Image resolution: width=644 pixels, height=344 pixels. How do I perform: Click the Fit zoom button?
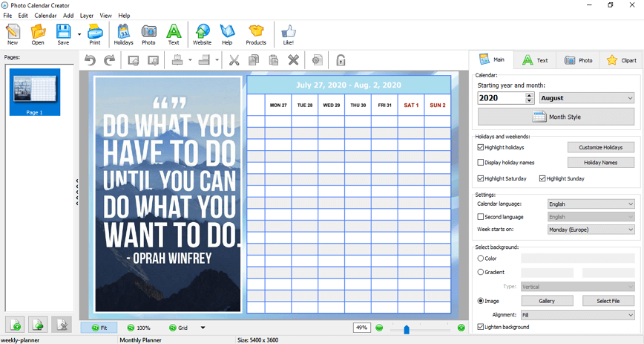point(99,328)
